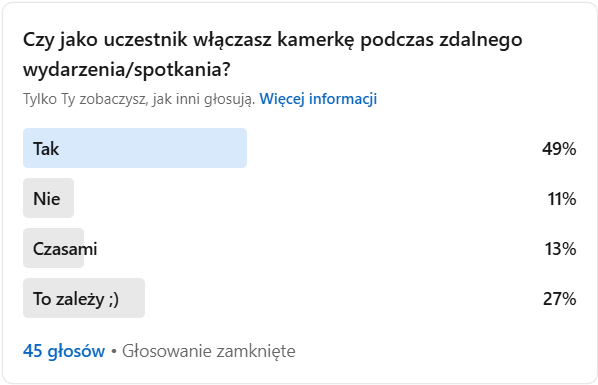This screenshot has width=598, height=385.
Task: View voters via '45 głosów' link
Action: pos(64,351)
